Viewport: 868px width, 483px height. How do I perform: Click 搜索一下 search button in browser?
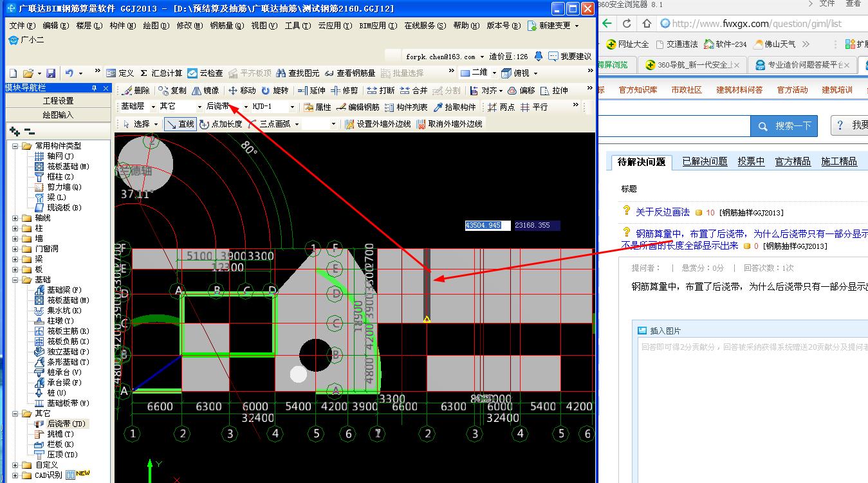pyautogui.click(x=784, y=126)
